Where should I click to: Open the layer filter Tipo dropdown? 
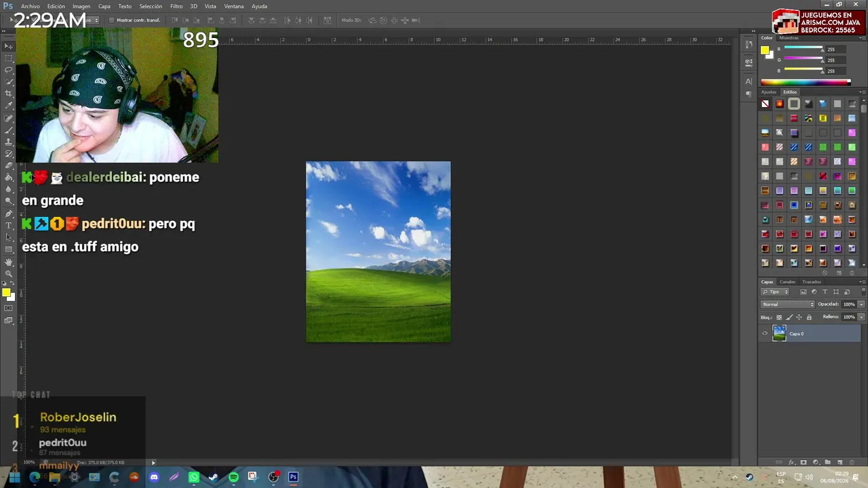coord(774,292)
